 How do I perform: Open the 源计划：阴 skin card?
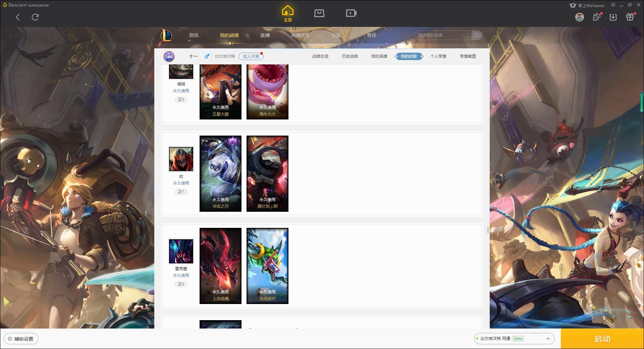coord(267,173)
